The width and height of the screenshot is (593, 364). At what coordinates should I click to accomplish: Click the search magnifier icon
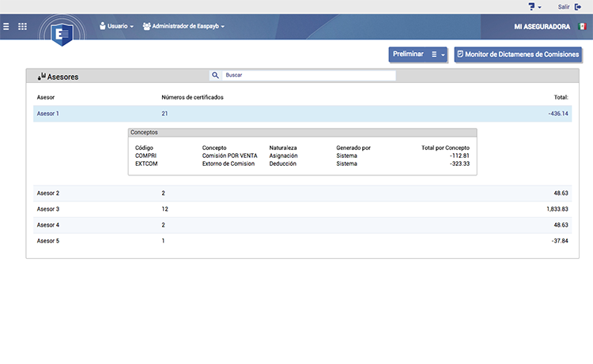click(215, 75)
